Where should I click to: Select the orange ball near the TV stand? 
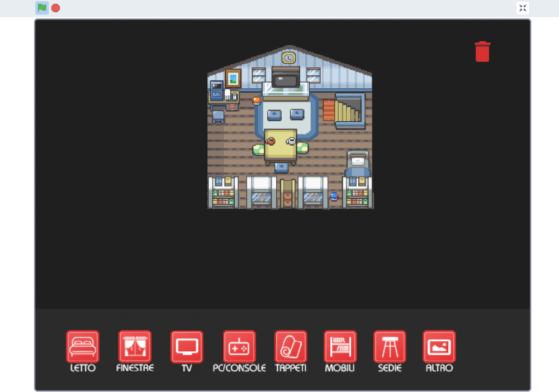[x=257, y=101]
